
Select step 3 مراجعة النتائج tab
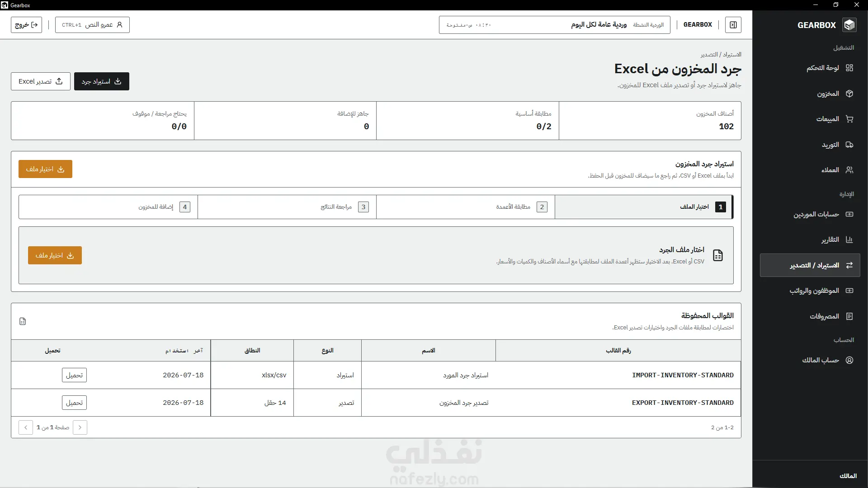tap(287, 207)
